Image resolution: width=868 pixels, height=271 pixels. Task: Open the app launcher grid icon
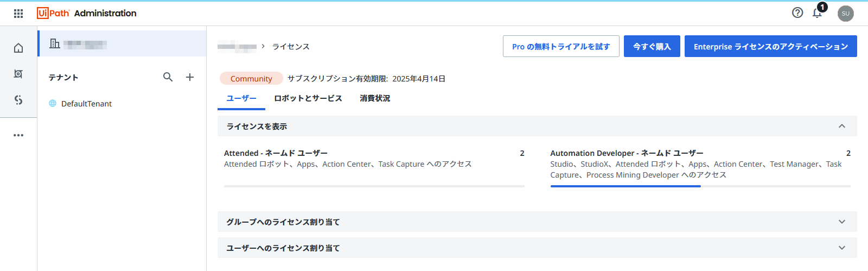(x=18, y=13)
